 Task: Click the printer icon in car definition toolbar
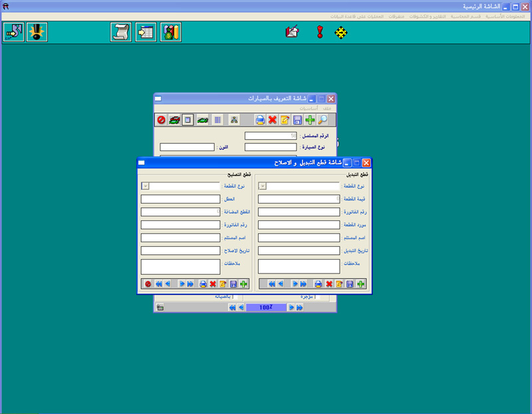tap(260, 120)
